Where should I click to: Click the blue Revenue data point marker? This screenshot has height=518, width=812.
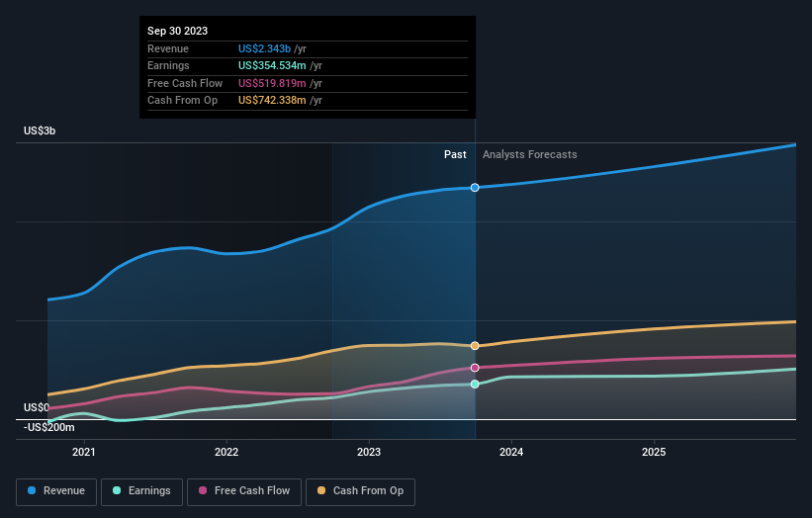pyautogui.click(x=475, y=187)
